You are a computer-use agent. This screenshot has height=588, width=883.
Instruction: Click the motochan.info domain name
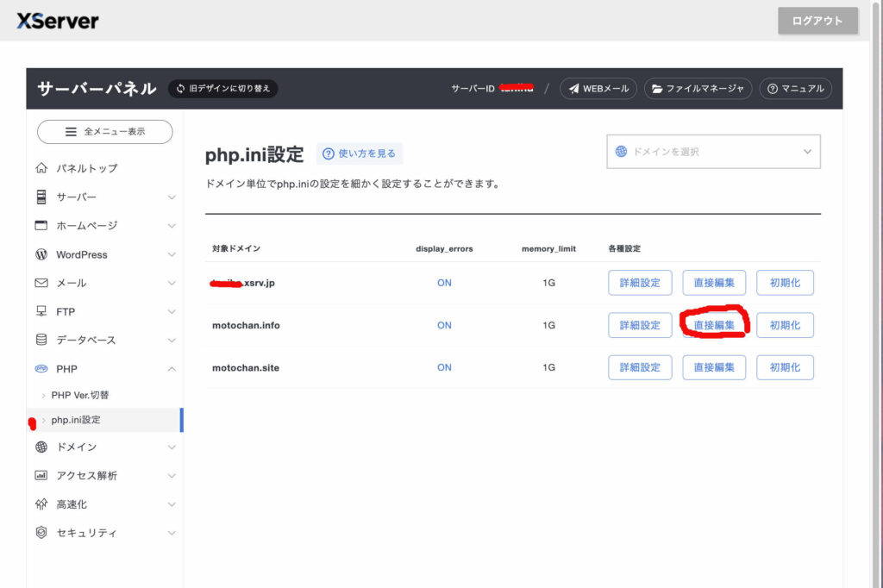(246, 326)
